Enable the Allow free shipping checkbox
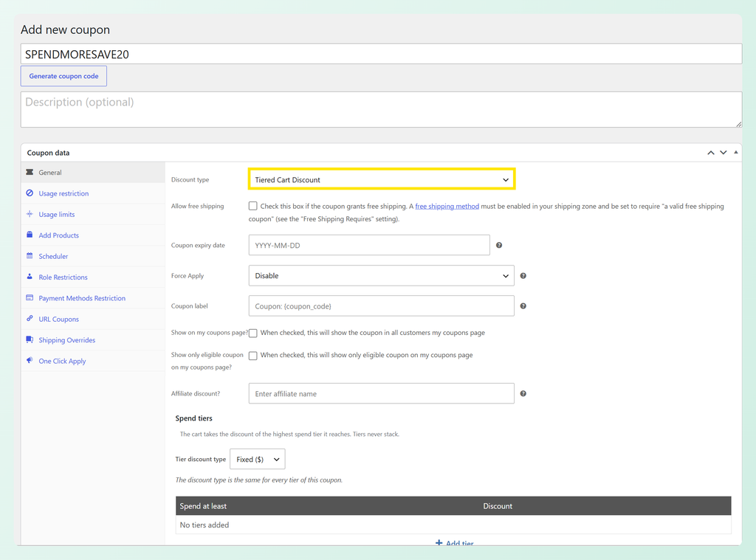Screen dimensions: 756x560 (252, 206)
